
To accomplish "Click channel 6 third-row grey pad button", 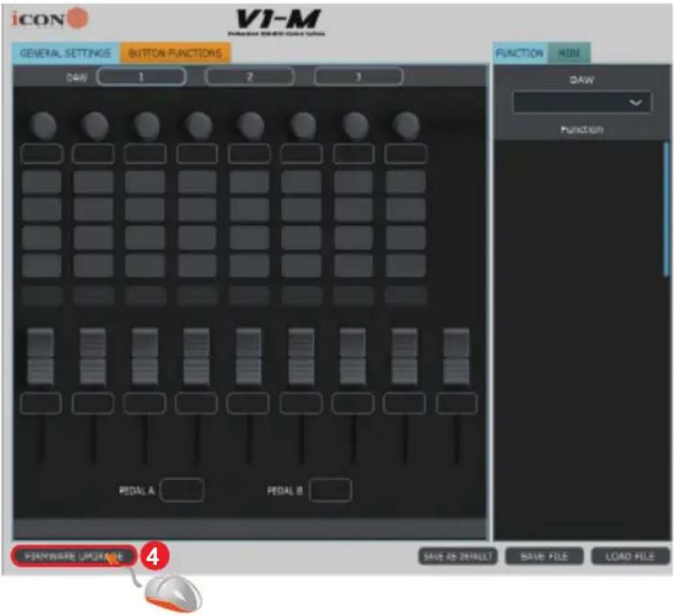I will [x=301, y=237].
